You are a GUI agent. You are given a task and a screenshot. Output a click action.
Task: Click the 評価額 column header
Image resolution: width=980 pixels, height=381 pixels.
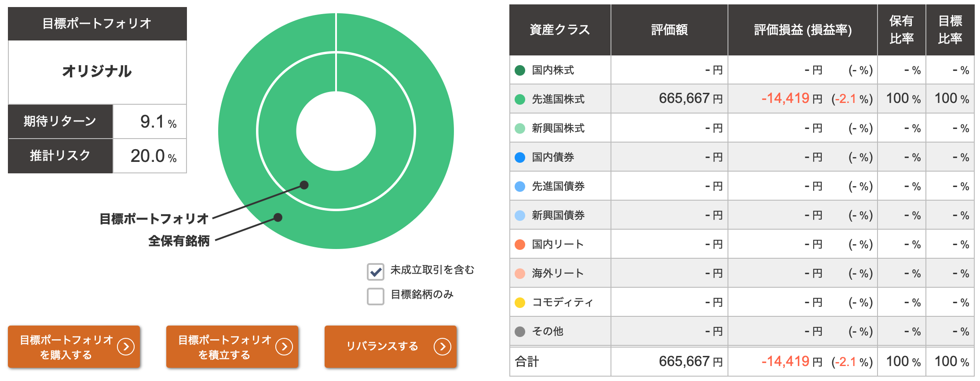click(669, 30)
